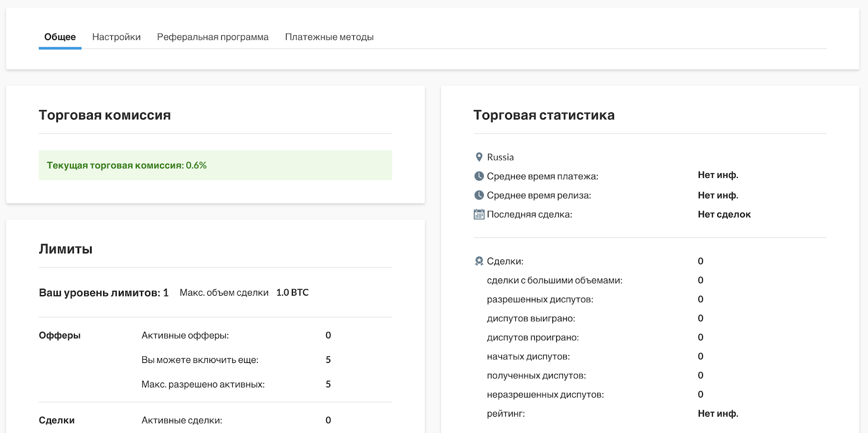Open the Реферальная программа tab
The width and height of the screenshot is (868, 433).
[x=213, y=37]
